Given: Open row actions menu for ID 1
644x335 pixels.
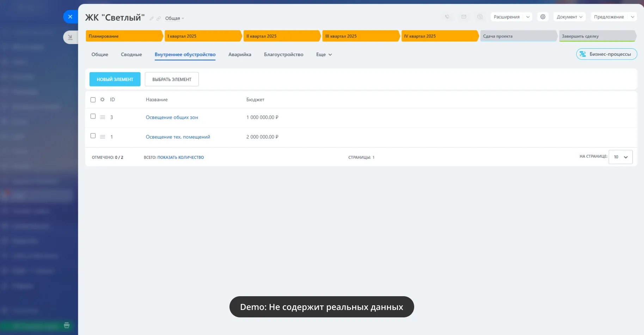Looking at the screenshot, I should coord(103,137).
